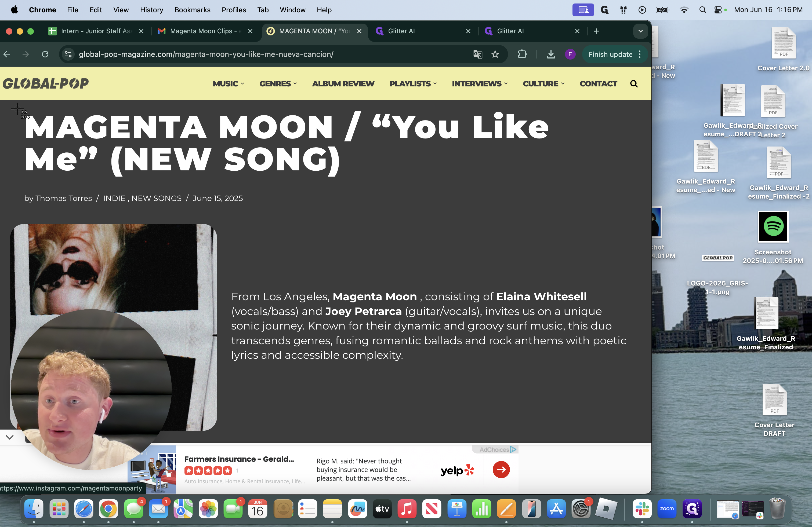Screen dimensions: 812x527
Task: Open the Glitter AI dock icon
Action: point(692,509)
